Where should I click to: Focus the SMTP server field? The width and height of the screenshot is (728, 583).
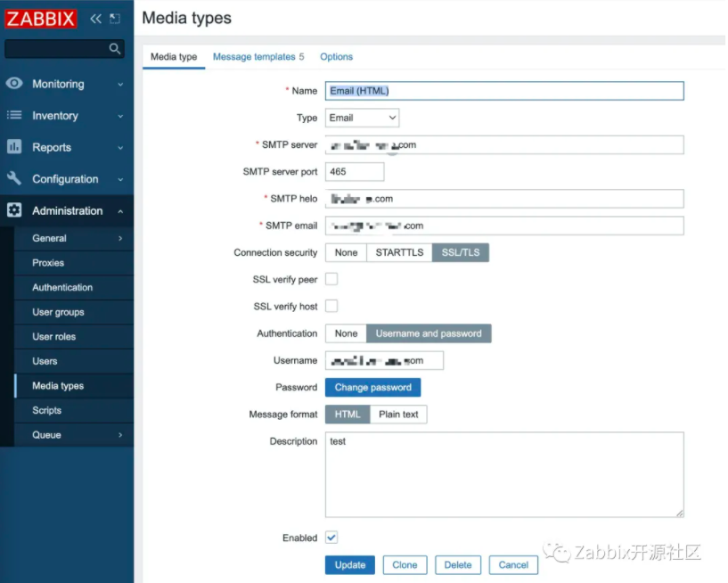click(x=504, y=145)
